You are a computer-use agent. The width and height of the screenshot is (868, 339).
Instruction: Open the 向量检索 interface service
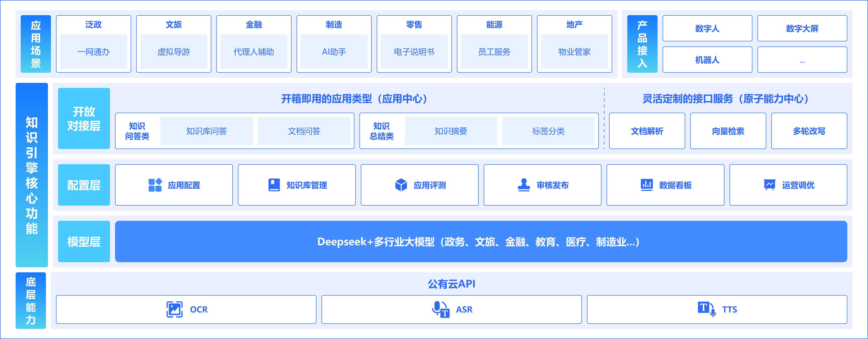point(728,131)
